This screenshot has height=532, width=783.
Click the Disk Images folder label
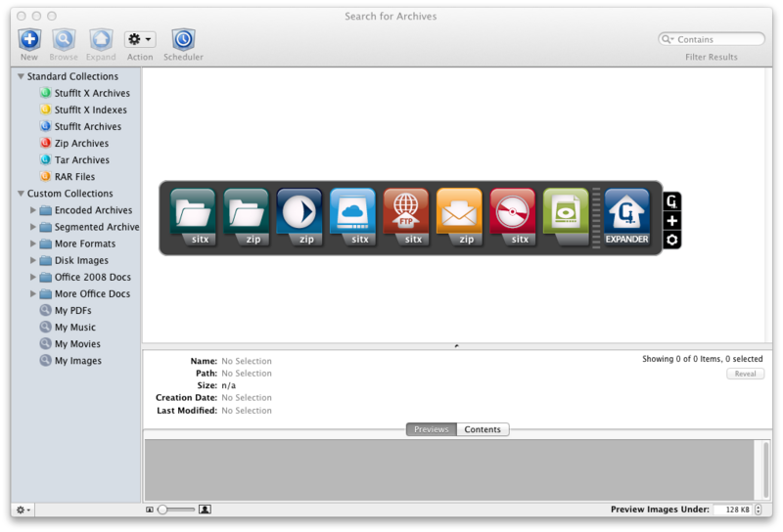pos(81,260)
